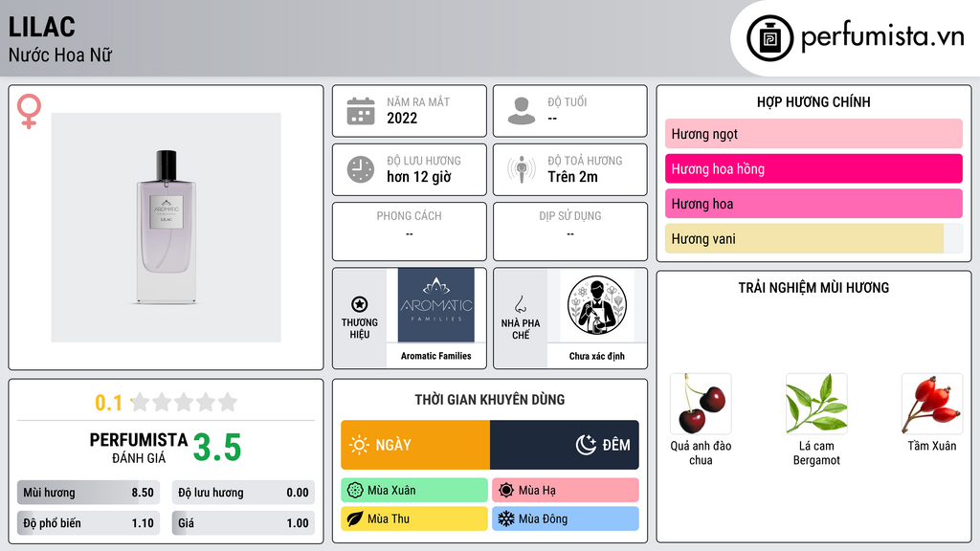Screen dimensions: 980x551
Task: Select the Mùa Xuân season tag
Action: click(x=414, y=491)
